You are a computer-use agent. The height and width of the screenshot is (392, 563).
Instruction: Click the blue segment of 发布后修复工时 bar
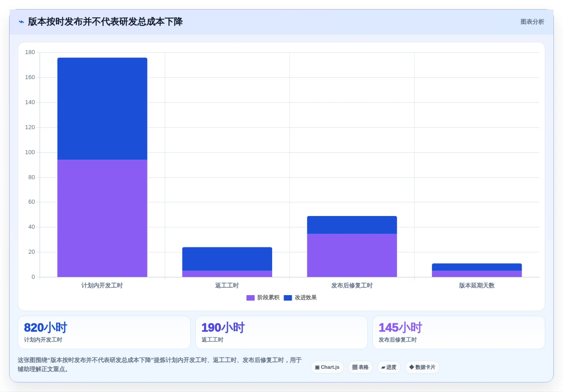coord(352,225)
